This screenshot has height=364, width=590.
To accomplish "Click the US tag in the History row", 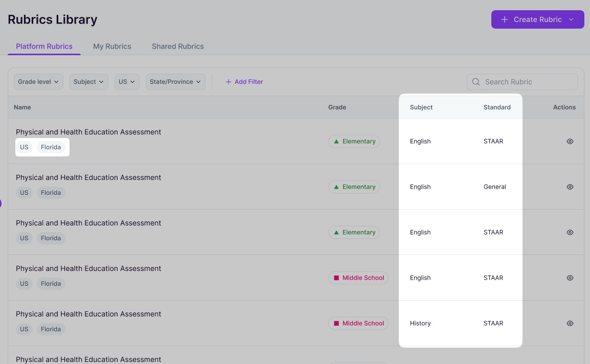I will (x=24, y=329).
